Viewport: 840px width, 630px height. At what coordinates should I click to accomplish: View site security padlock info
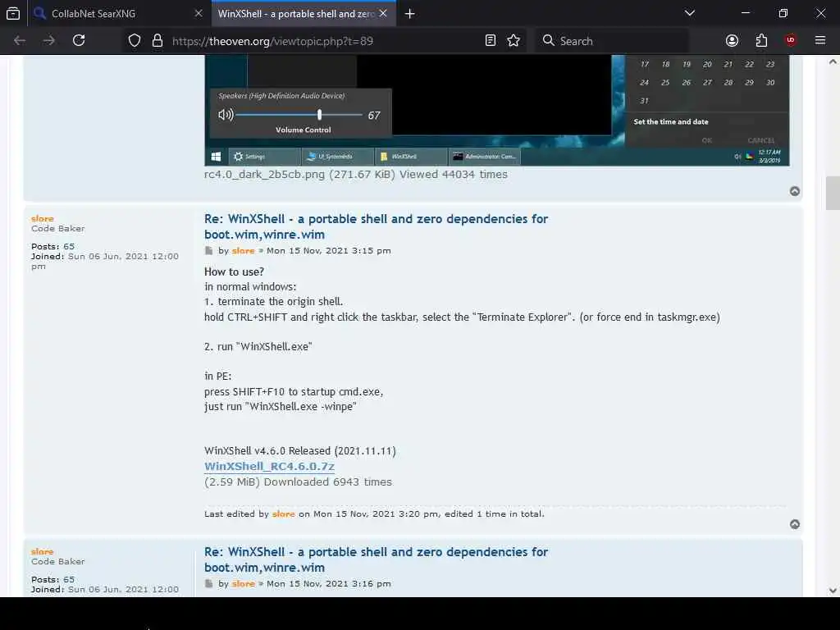[x=157, y=41]
